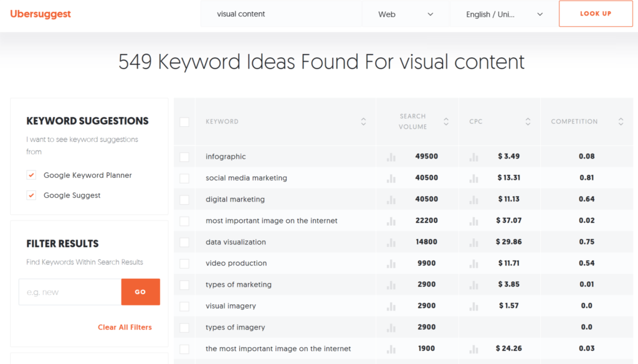Sort table by CPC column
Viewport: 638px width, 364px height.
pos(528,121)
